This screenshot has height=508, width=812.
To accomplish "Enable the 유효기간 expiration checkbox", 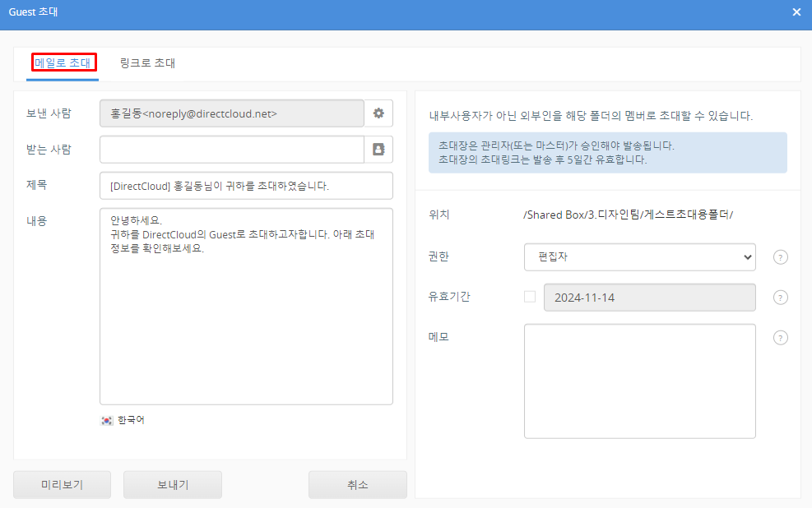I will (x=530, y=297).
